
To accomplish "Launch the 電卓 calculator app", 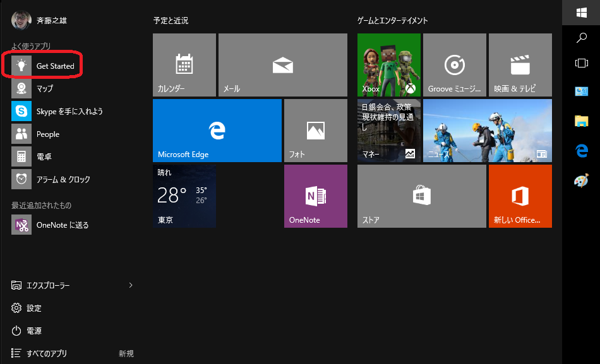I will 44,156.
